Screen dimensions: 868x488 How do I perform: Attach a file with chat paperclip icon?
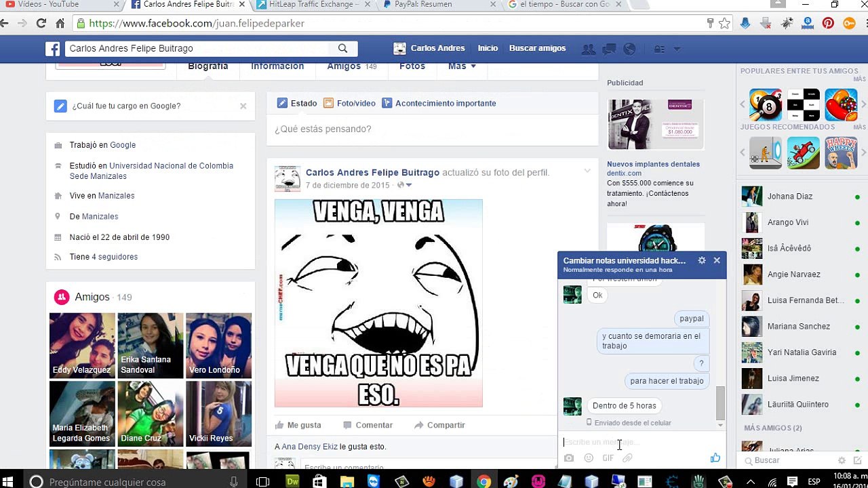(628, 458)
